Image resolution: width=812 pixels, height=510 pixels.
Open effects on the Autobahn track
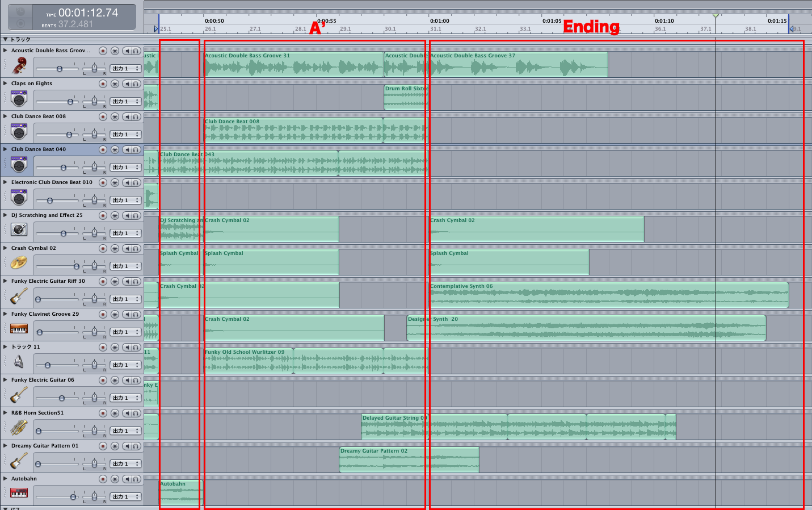click(x=115, y=479)
